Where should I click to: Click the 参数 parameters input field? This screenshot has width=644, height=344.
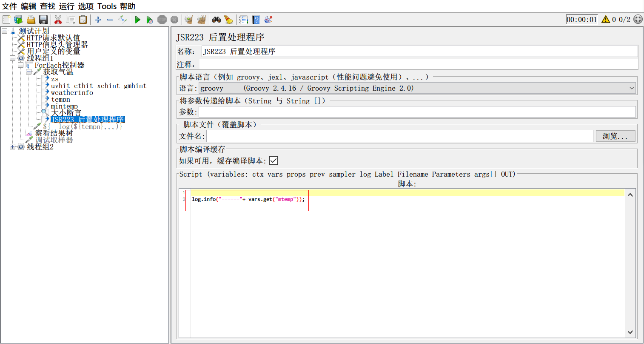pos(417,112)
